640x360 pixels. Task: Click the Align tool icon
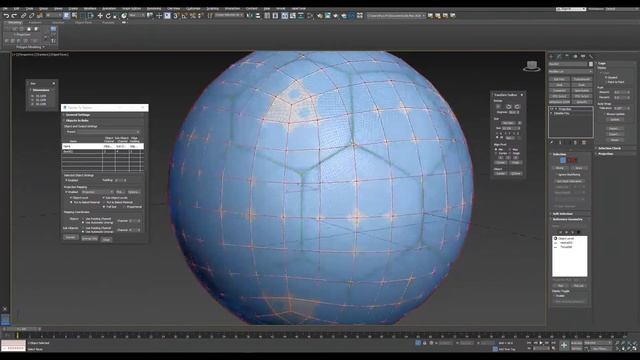click(x=258, y=16)
